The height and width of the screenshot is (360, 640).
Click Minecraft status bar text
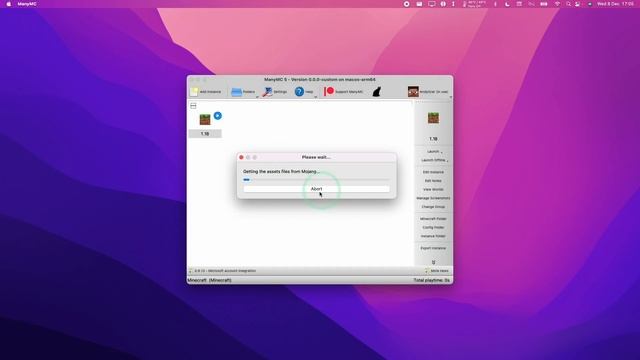209,280
